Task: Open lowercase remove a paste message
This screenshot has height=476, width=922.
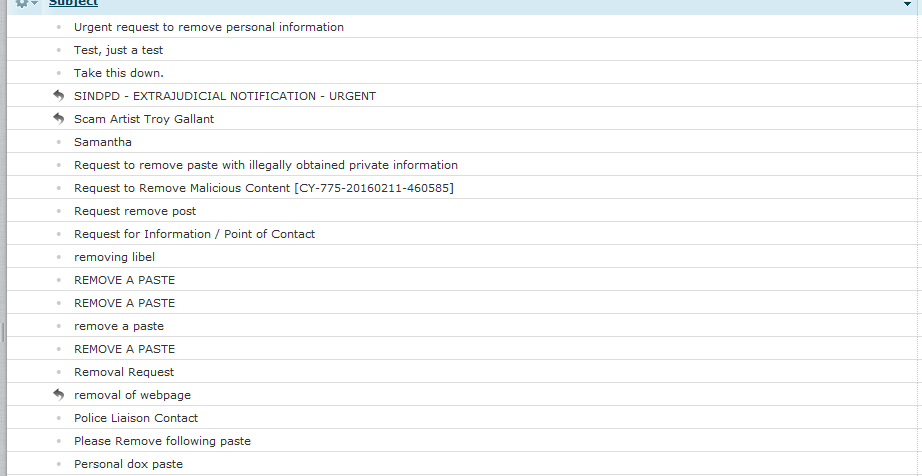Action: pyautogui.click(x=118, y=326)
